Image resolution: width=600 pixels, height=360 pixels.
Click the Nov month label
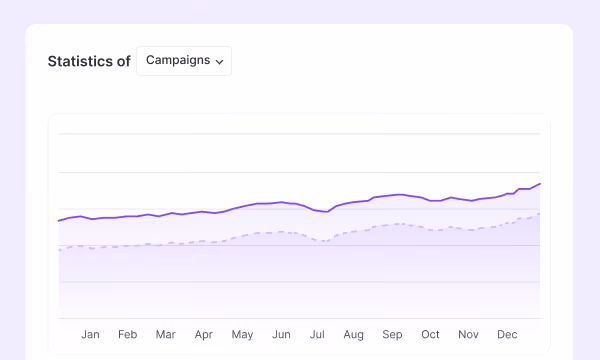click(x=468, y=334)
